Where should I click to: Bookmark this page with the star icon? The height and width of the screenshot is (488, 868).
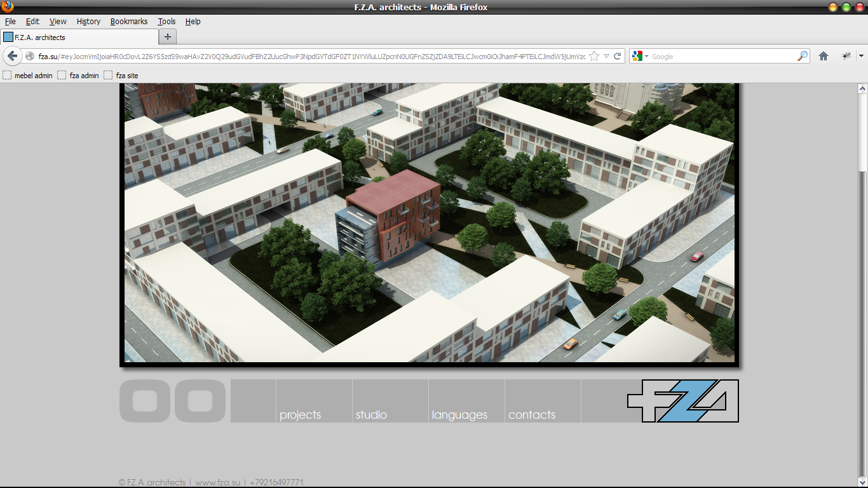click(x=594, y=56)
